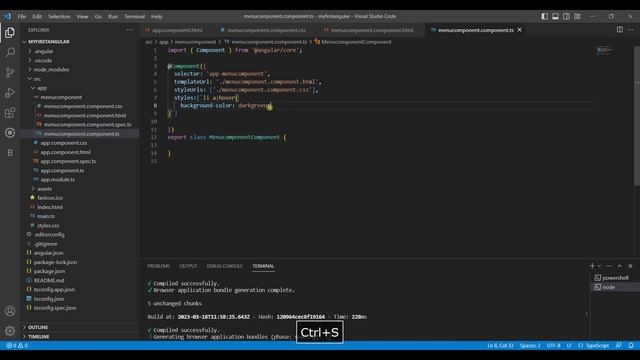Open the Manage gear settings

coord(10,331)
